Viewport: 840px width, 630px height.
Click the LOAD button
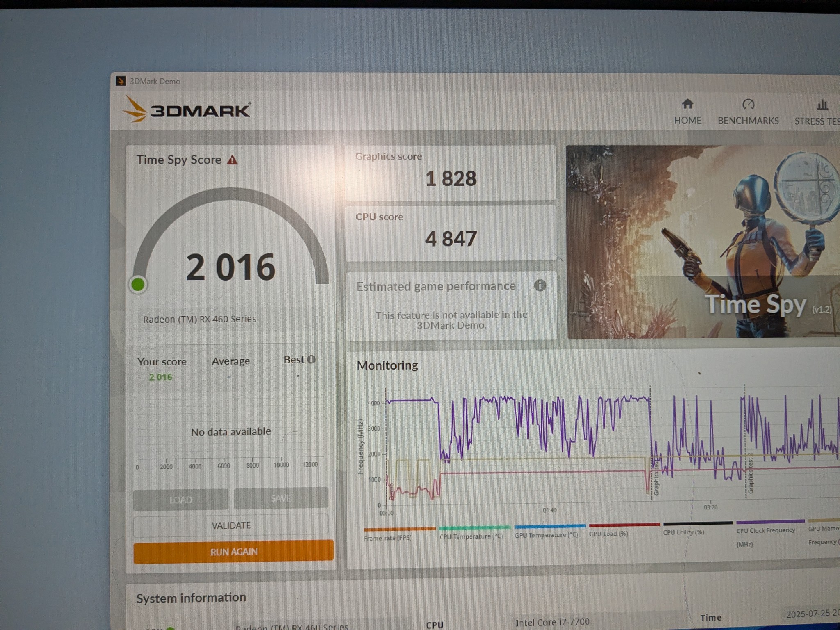coord(180,500)
